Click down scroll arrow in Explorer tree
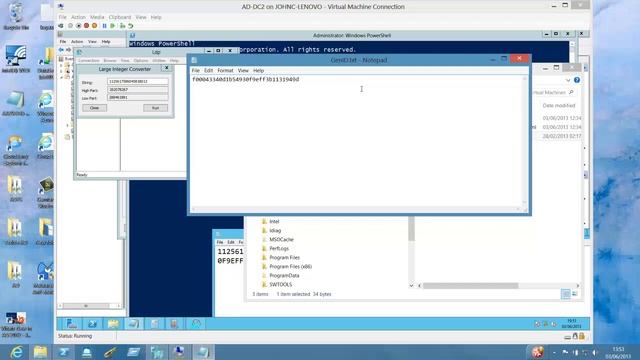Viewport: 640px width, 360px height. click(x=411, y=286)
